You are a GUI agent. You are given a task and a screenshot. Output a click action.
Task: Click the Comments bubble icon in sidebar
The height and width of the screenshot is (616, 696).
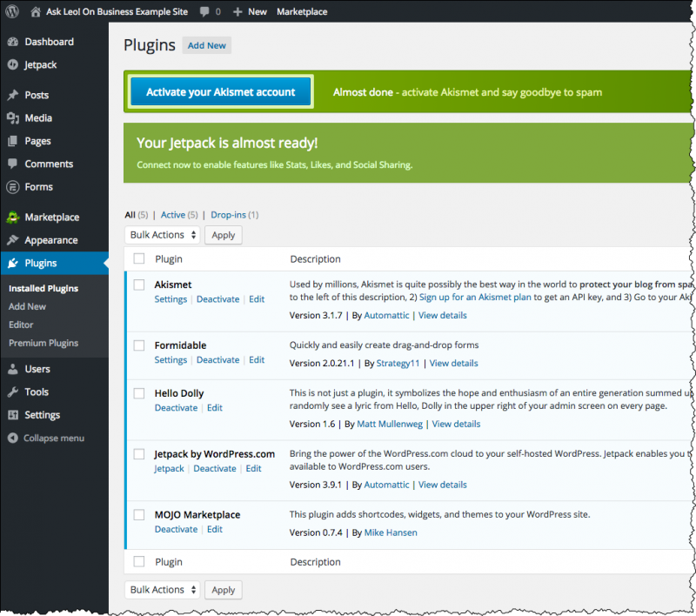coord(13,164)
